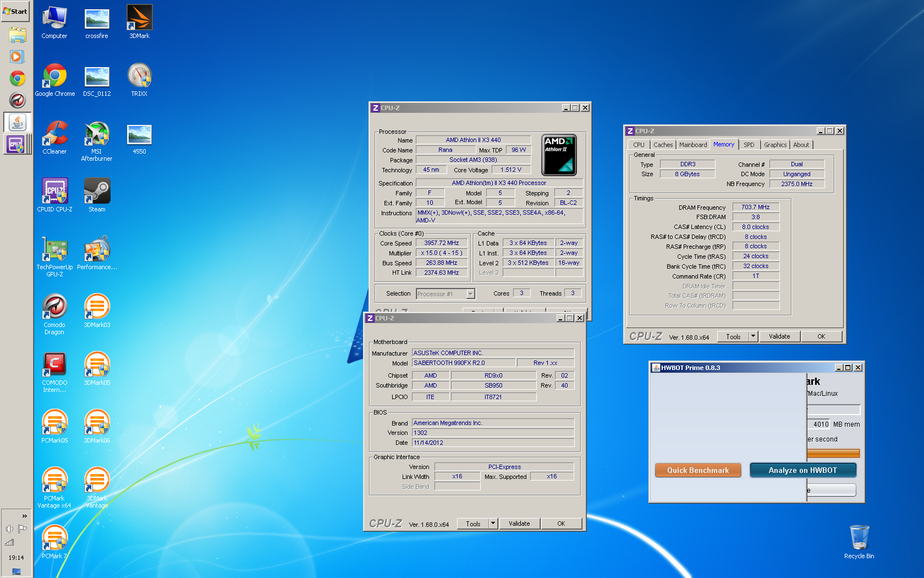Screen dimensions: 924x578
Task: Select the Memory tab
Action: 724,144
